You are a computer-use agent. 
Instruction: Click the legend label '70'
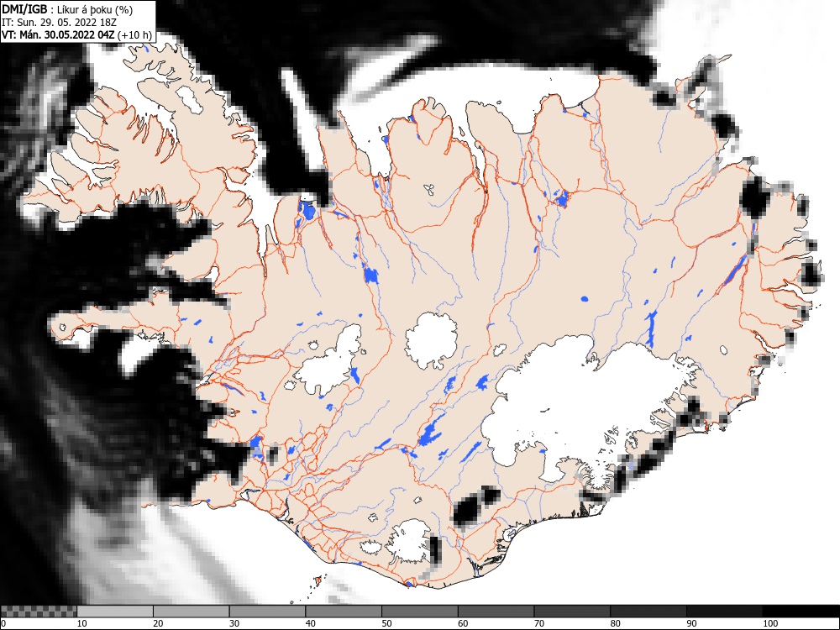click(x=539, y=623)
